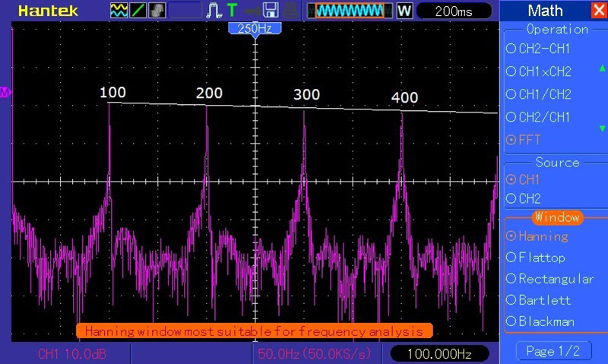
Task: Choose CH1 as the FFT source
Action: tap(523, 179)
